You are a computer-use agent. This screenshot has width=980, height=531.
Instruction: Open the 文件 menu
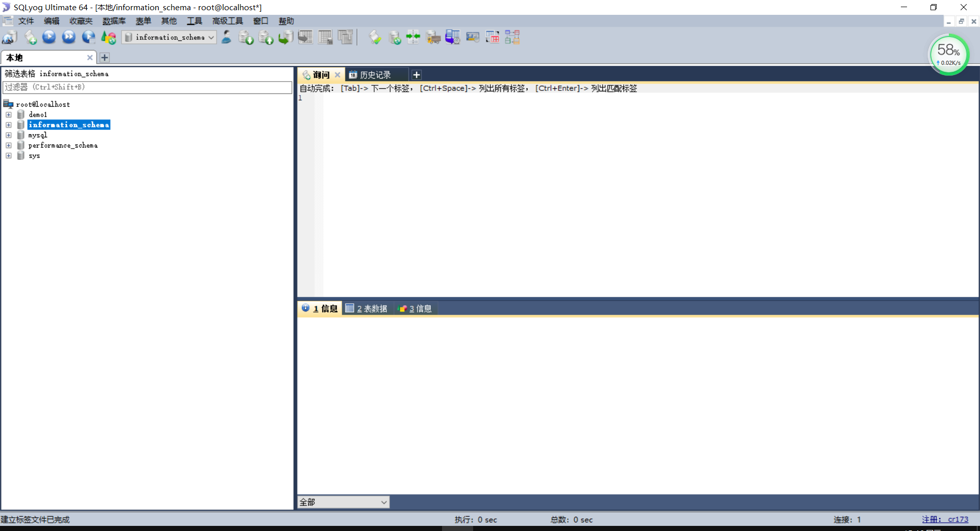[x=26, y=21]
